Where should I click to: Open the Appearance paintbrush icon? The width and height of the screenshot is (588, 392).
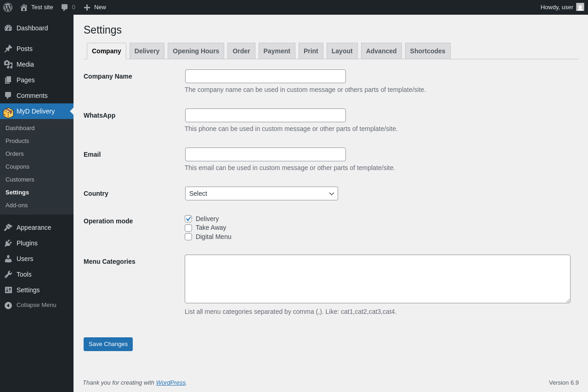pos(8,227)
